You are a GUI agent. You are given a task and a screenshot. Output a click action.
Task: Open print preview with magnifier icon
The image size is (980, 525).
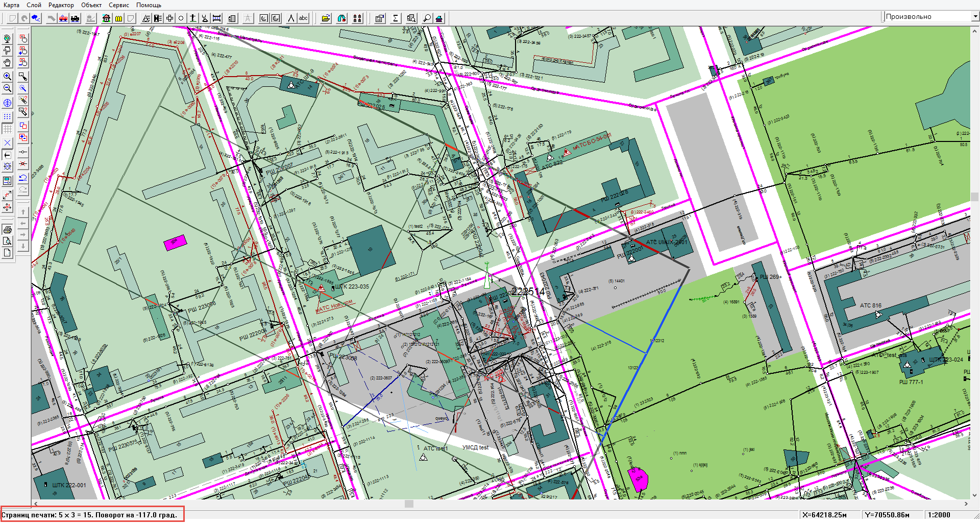(7, 241)
